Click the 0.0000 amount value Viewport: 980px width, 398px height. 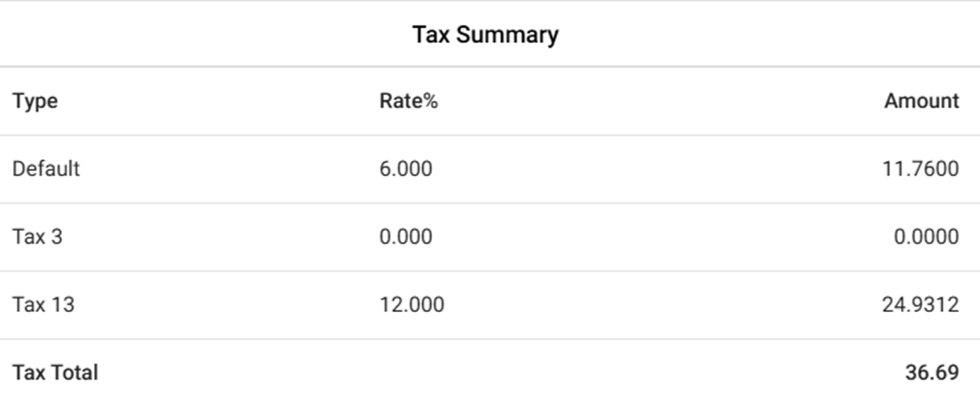pos(925,237)
